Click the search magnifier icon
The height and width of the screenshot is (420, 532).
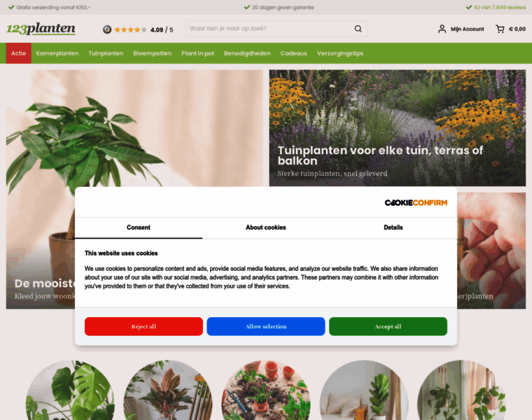tap(358, 29)
